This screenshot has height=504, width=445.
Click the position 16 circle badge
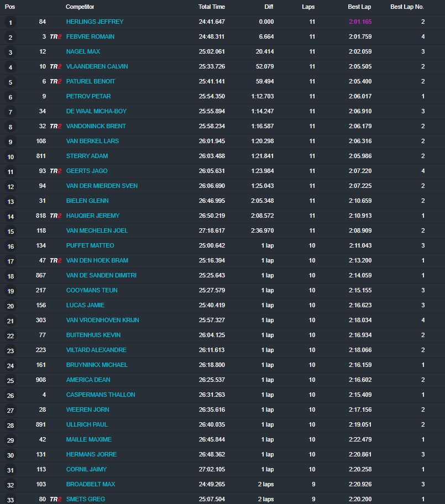pos(11,246)
